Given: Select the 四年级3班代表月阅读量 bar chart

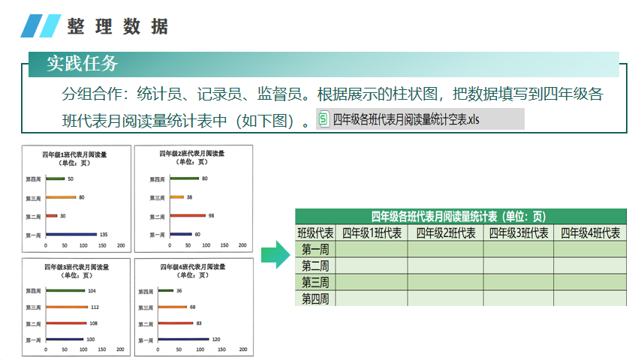Looking at the screenshot, I should (76, 307).
